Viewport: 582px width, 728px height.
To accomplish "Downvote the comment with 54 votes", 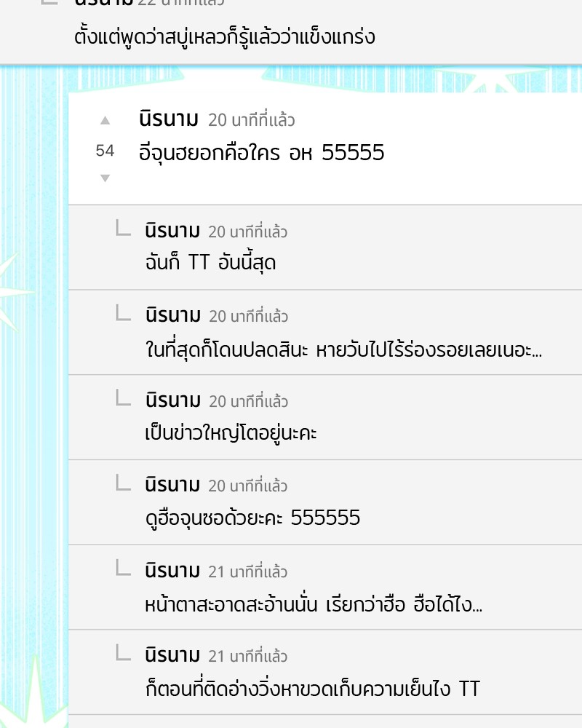I will click(105, 178).
